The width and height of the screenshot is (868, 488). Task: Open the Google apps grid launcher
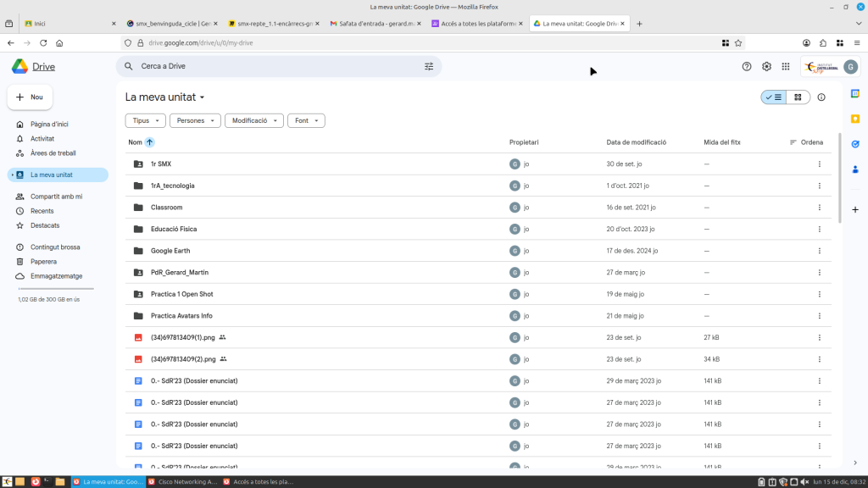click(786, 66)
